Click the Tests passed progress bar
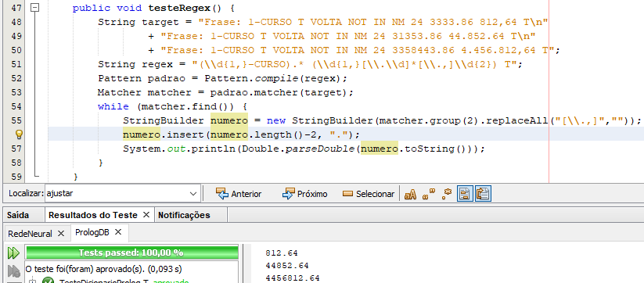 click(x=131, y=253)
